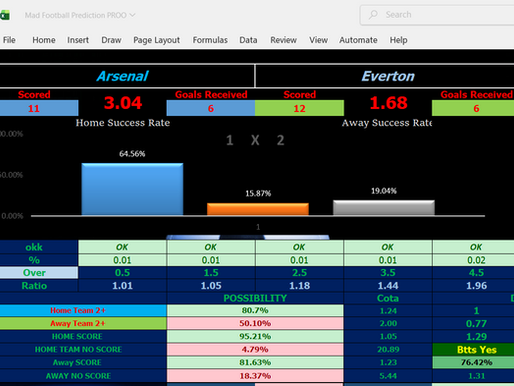Select the Over 4.5 cell
Image resolution: width=514 pixels, height=386 pixels.
[x=473, y=273]
